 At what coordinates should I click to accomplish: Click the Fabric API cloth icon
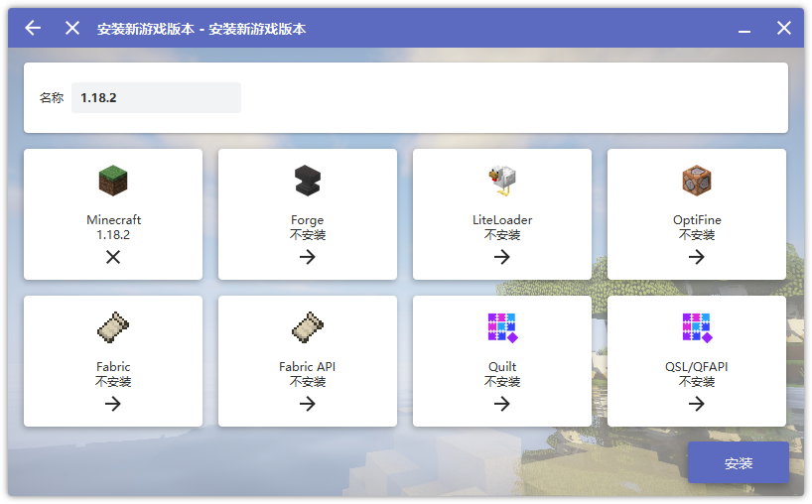click(x=308, y=327)
